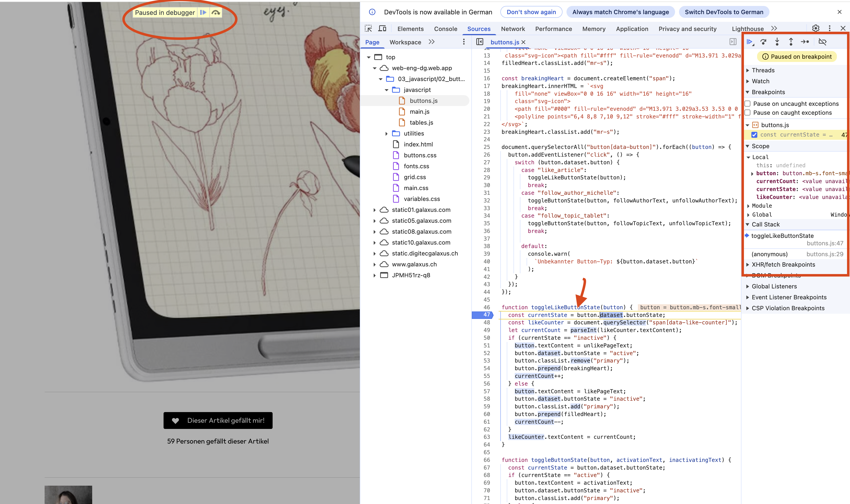850x504 pixels.
Task: Click the Don't show again button
Action: pyautogui.click(x=531, y=12)
